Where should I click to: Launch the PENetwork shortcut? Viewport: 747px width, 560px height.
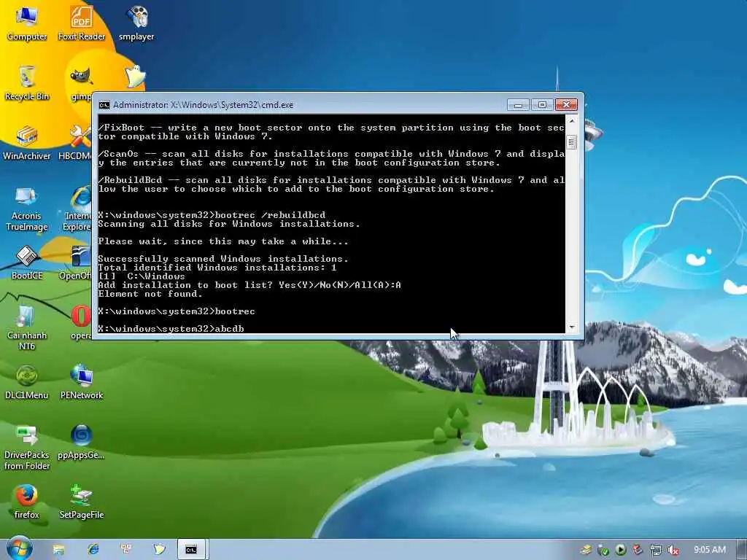point(82,382)
